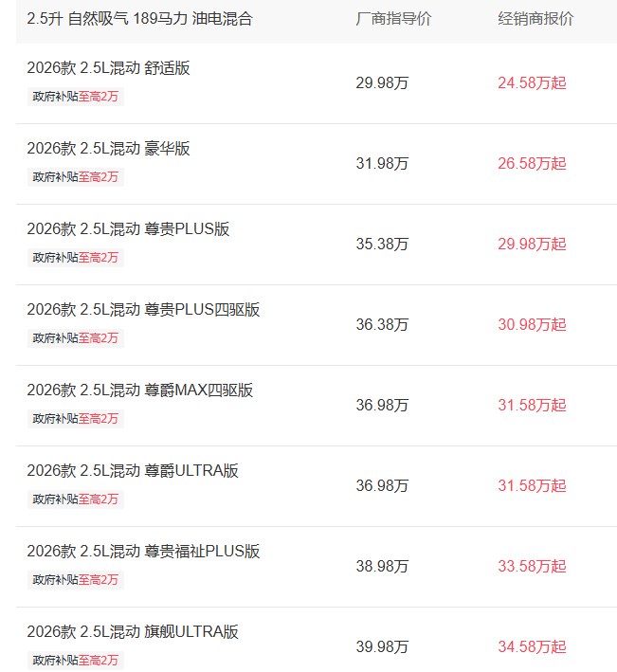Select the 尊爵MAX四驱版 model name
The height and width of the screenshot is (672, 617).
(140, 390)
